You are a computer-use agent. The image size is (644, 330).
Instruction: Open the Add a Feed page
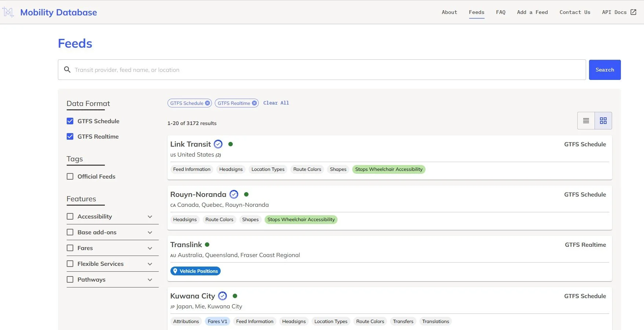[532, 12]
